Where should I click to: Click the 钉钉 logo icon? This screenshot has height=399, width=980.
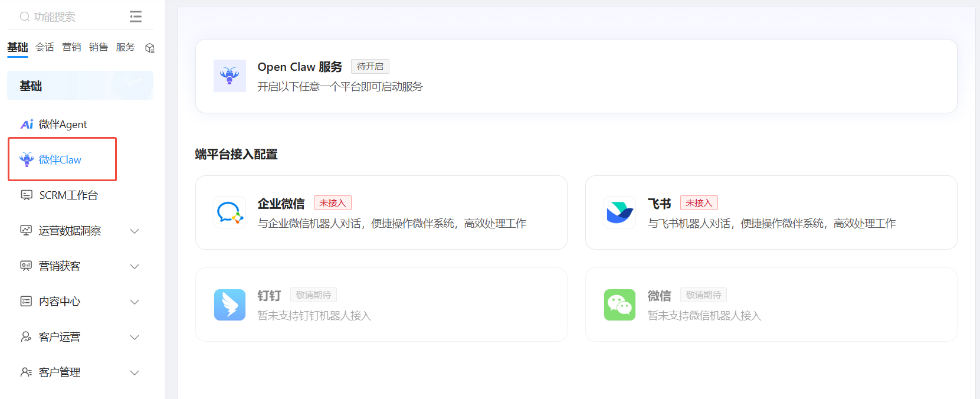coord(230,305)
